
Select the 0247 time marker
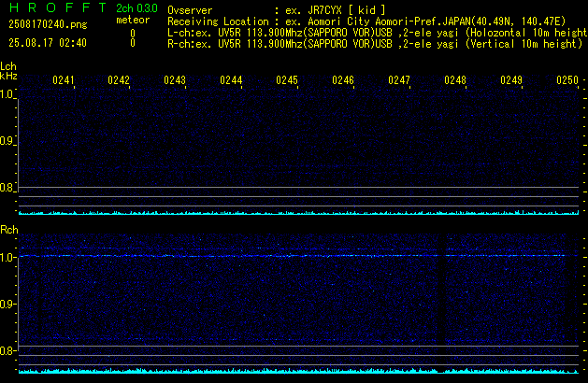(399, 80)
